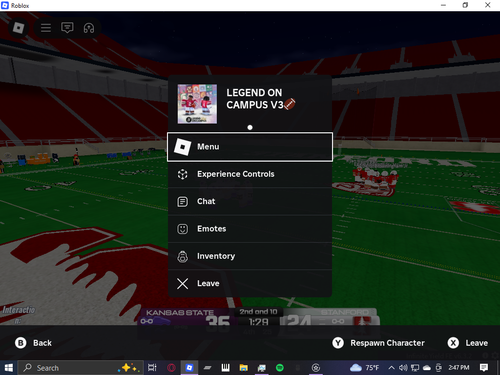This screenshot has width=500, height=375.
Task: Click the OneDrive cloud tray icon
Action: [x=427, y=368]
